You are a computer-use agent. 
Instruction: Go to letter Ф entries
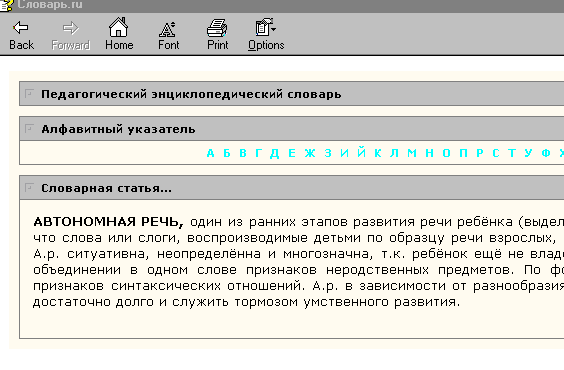pos(546,153)
